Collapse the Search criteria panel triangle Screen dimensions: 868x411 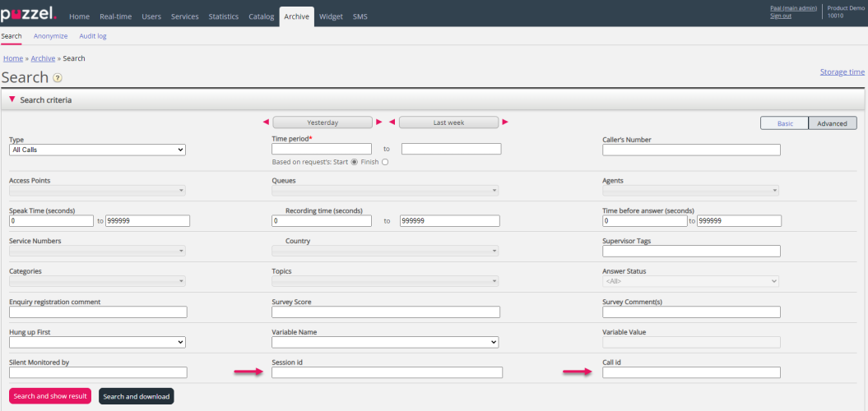click(x=12, y=99)
